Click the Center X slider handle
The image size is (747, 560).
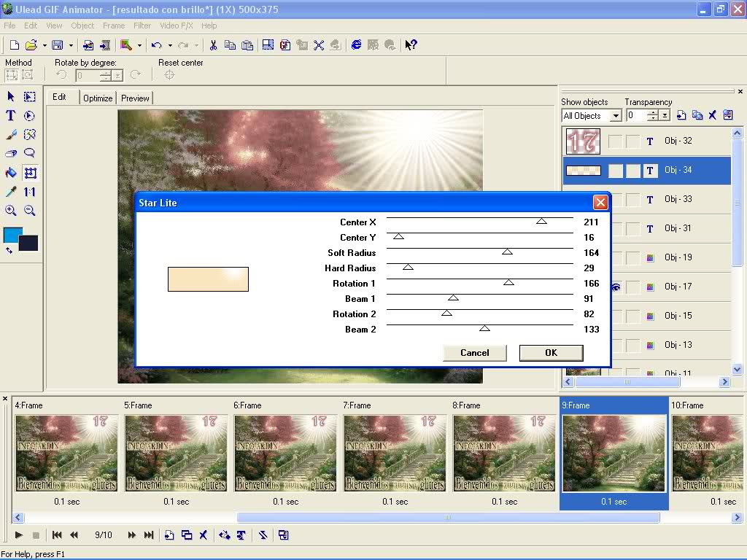point(541,221)
